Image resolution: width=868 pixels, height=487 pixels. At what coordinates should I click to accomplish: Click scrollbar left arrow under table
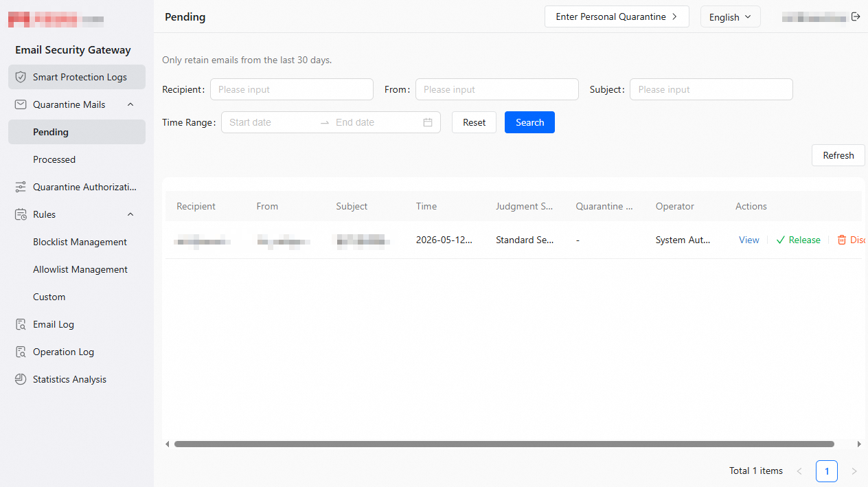point(168,444)
